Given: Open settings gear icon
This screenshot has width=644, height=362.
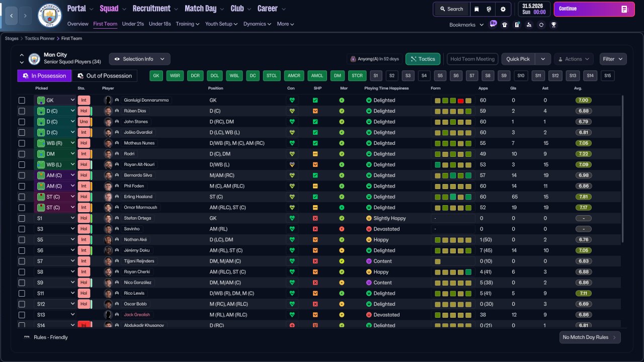Looking at the screenshot, I should click(503, 9).
